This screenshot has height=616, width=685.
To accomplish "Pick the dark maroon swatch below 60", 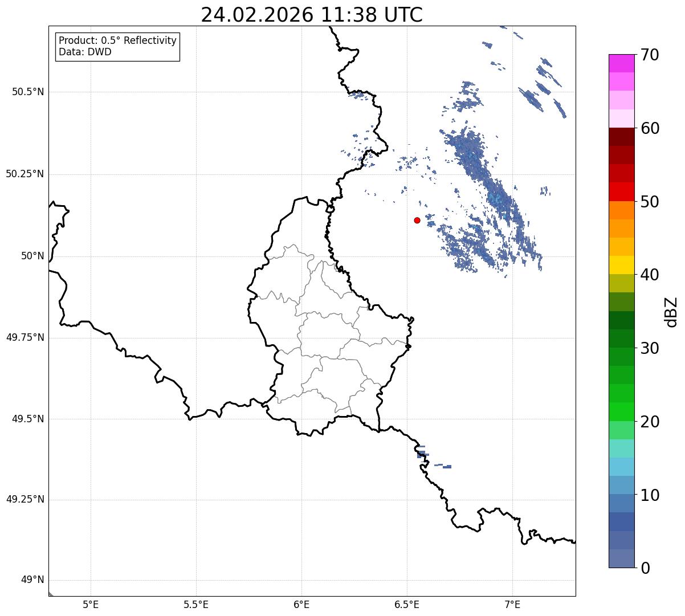I will point(622,137).
